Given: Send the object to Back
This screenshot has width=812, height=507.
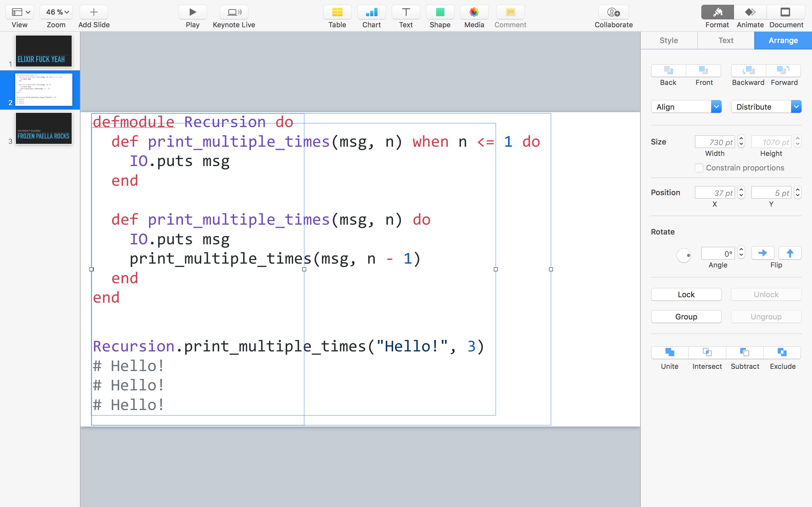Looking at the screenshot, I should [x=668, y=71].
